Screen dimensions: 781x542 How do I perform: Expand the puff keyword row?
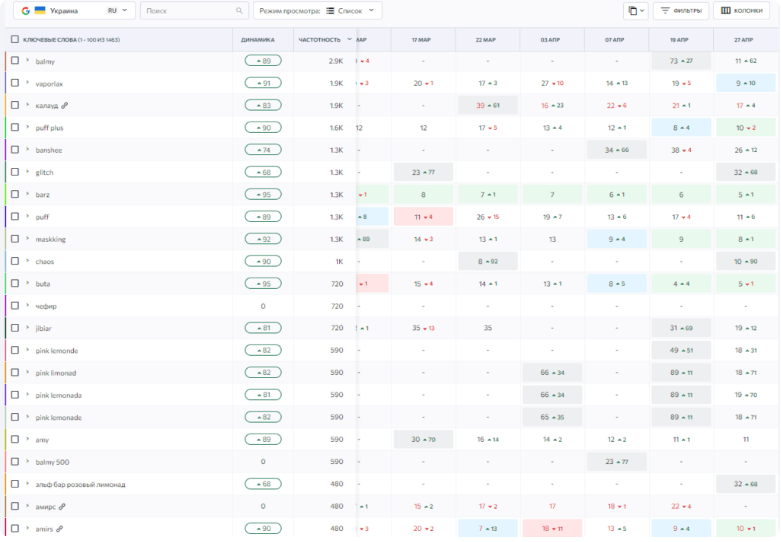[27, 216]
